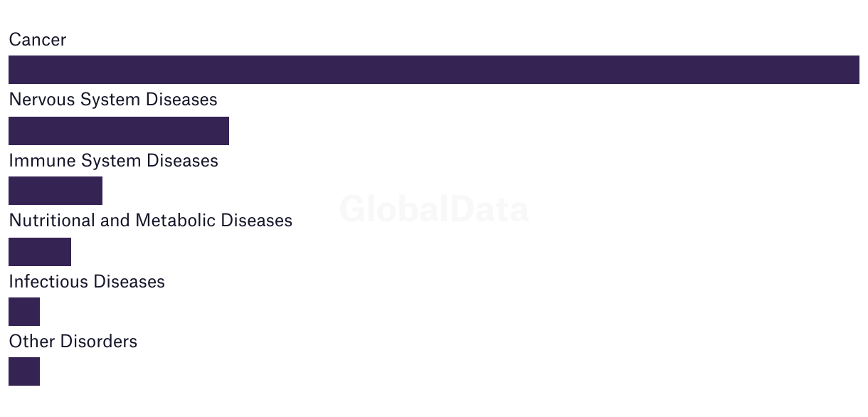Screen dimensions: 868x417
Task: Click the Infectious Diseases bar
Action: click(x=24, y=312)
